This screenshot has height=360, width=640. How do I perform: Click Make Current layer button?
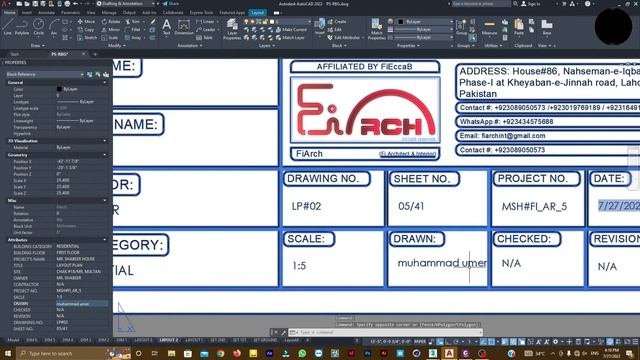point(291,29)
